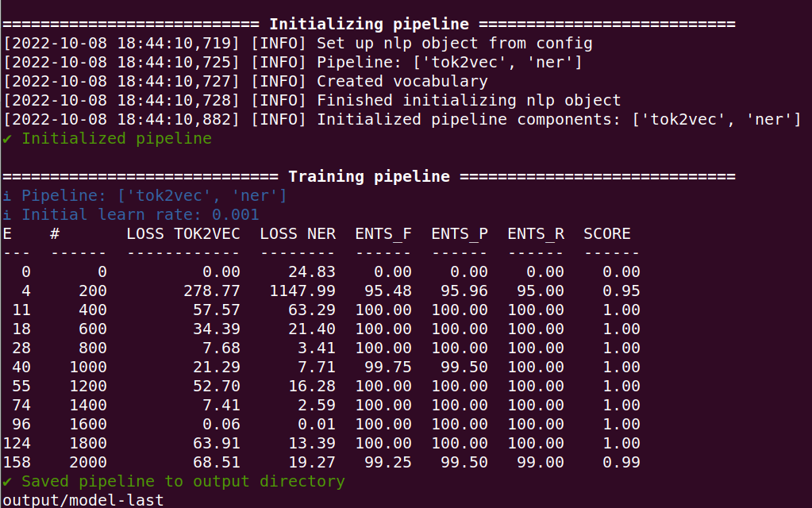The width and height of the screenshot is (812, 508).
Task: Click the 278.77 tok2vec loss value
Action: 212,291
